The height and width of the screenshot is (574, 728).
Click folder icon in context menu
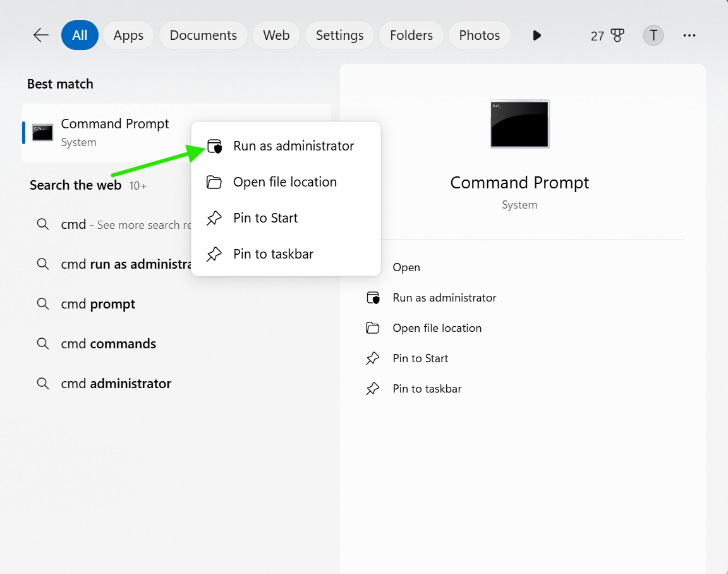point(214,182)
